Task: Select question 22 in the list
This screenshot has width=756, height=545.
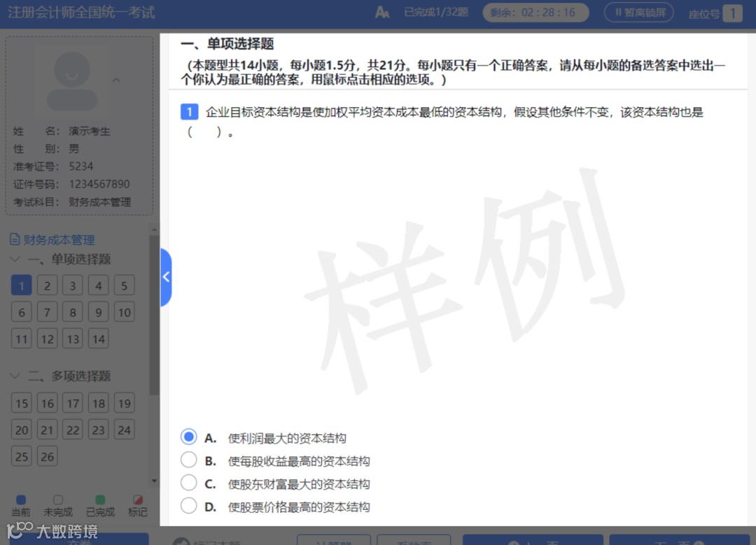Action: point(73,430)
